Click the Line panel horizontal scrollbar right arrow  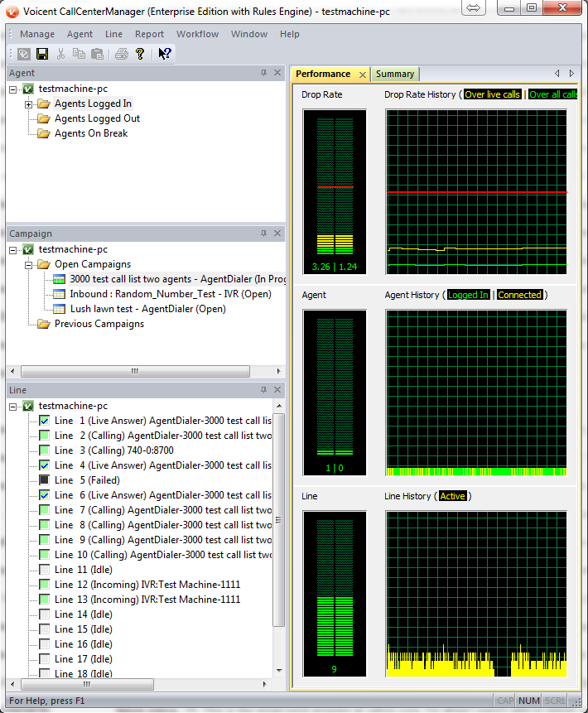click(x=265, y=684)
